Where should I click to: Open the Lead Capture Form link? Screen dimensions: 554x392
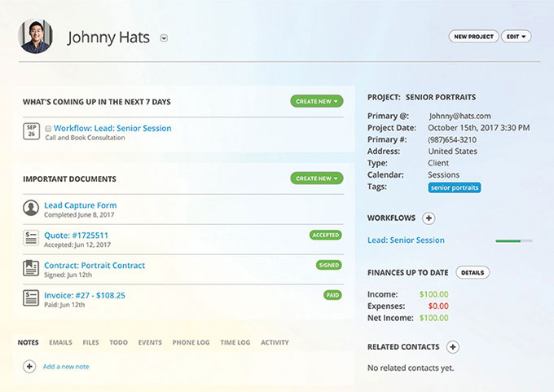[x=80, y=205]
